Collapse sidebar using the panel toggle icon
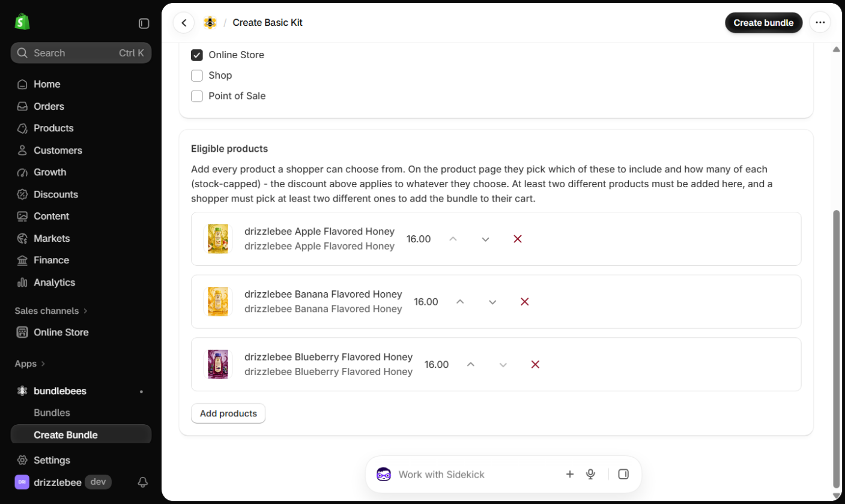This screenshot has width=845, height=504. (144, 23)
